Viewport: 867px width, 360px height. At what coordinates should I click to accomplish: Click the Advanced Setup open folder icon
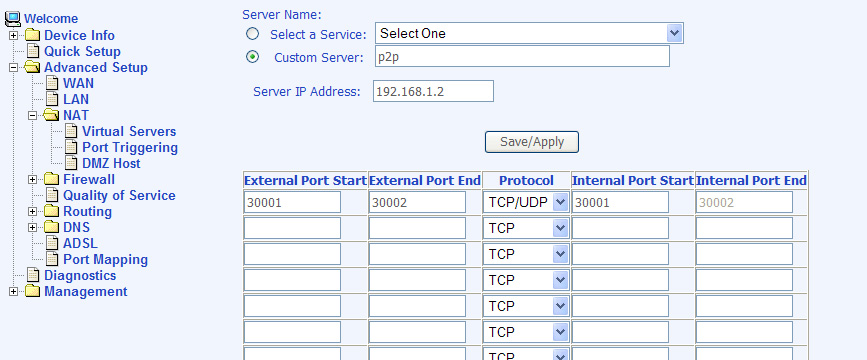[33, 67]
